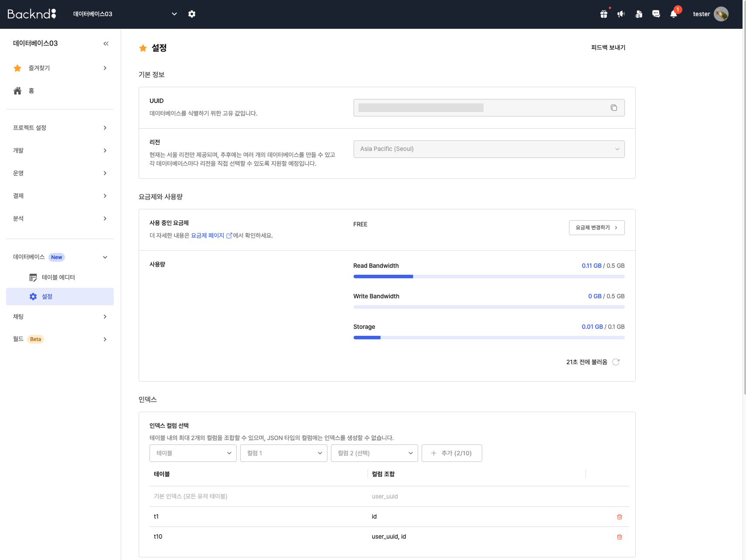Delete the t1 index row
The width and height of the screenshot is (746, 560).
point(619,517)
